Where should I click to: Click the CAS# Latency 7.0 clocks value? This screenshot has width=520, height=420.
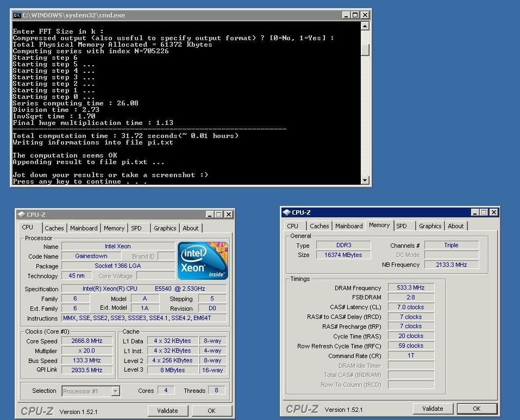pos(411,307)
